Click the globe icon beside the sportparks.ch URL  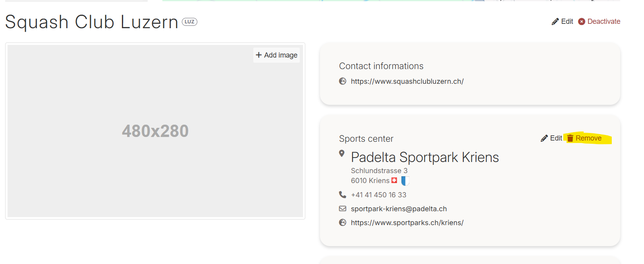pyautogui.click(x=343, y=223)
